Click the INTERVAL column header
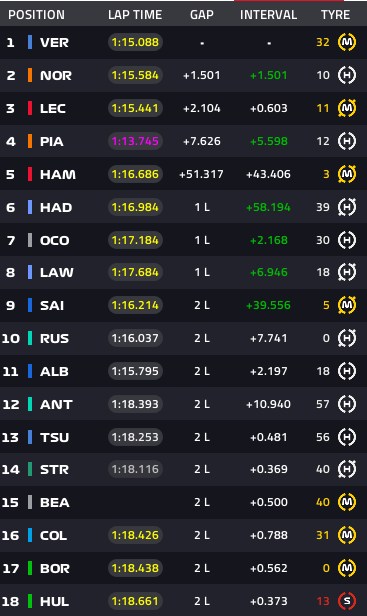Screen dimensions: 367x616 [x=268, y=15]
